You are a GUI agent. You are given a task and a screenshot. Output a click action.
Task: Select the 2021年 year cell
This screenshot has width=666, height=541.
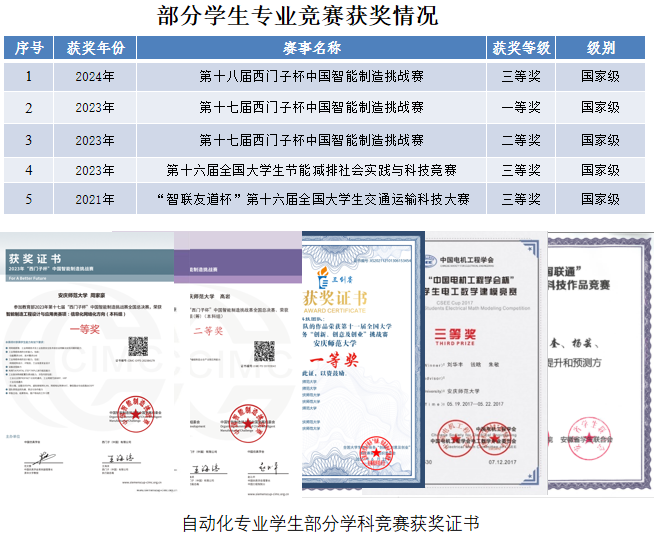point(96,199)
